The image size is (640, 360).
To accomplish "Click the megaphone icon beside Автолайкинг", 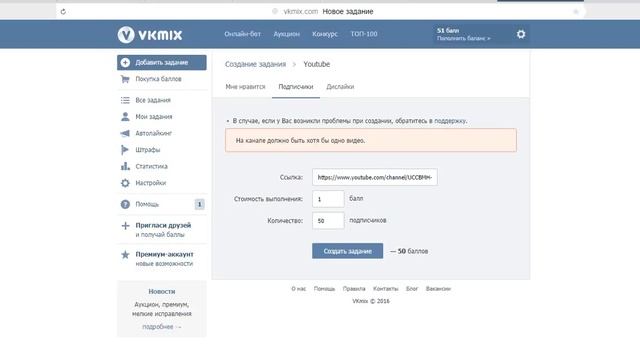I will (125, 133).
